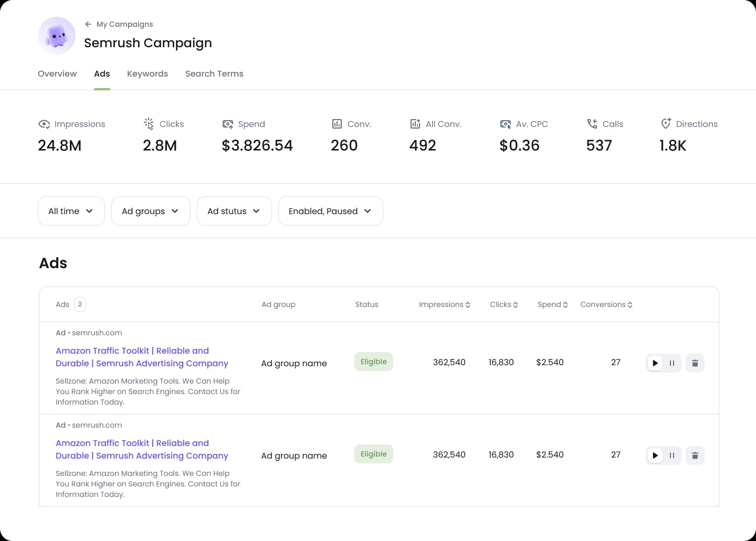Switch to the Overview tab

(57, 73)
